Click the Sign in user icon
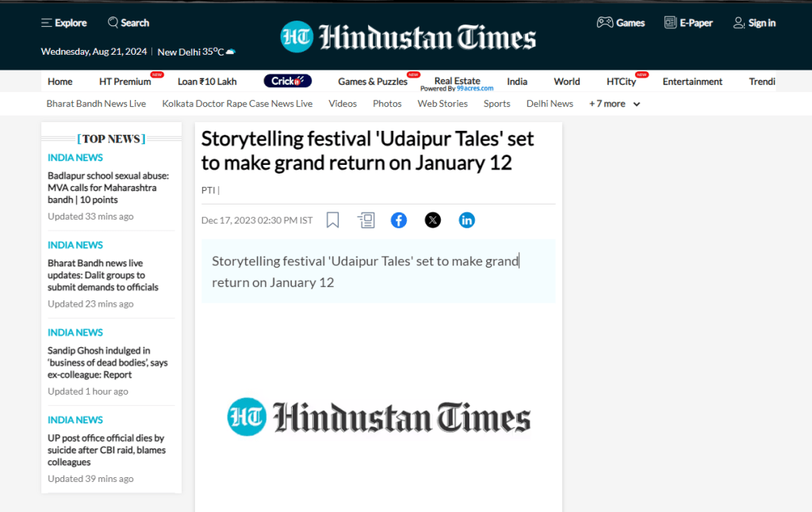 click(x=739, y=23)
